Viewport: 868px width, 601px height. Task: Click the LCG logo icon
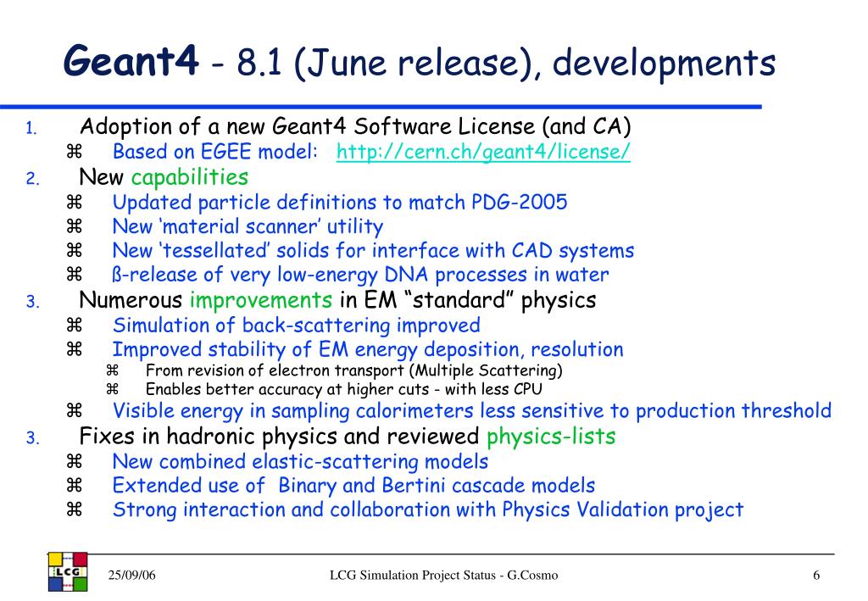tap(68, 571)
